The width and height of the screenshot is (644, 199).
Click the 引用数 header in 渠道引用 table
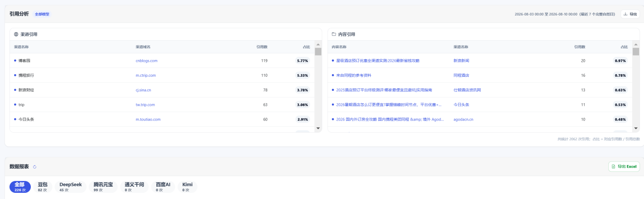point(262,47)
